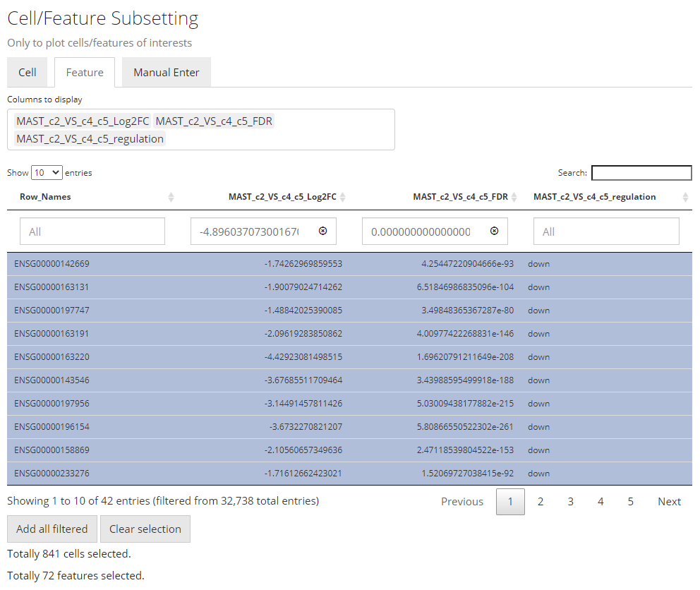The height and width of the screenshot is (590, 700).
Task: Switch to the Manual Enter tab
Action: tap(166, 72)
